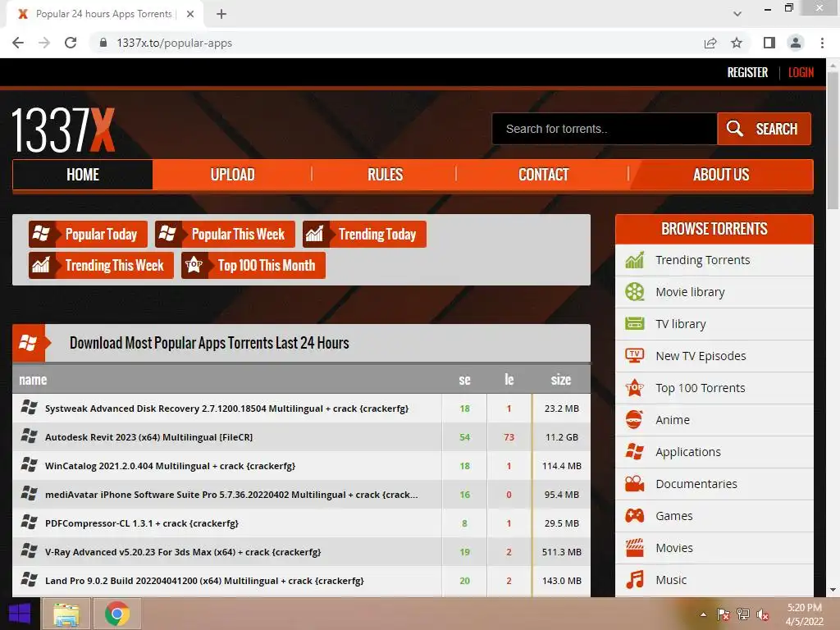This screenshot has width=840, height=630.
Task: Click the share page icon in address bar
Action: click(710, 43)
